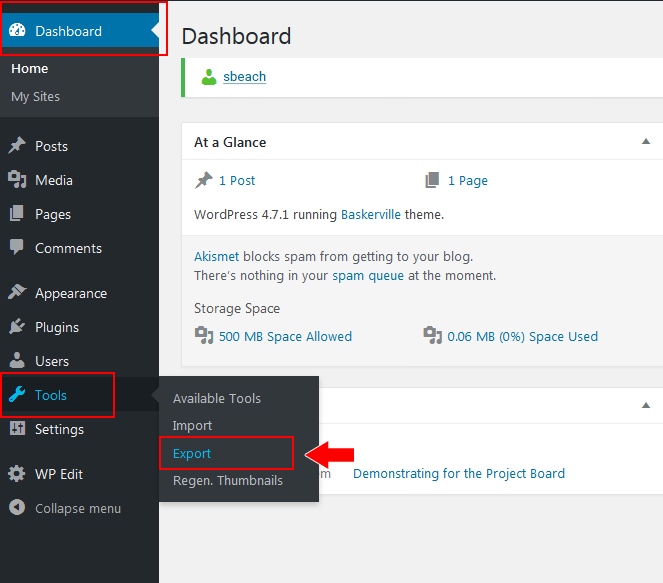The height and width of the screenshot is (583, 663).
Task: Click the Appearance paintbrush icon
Action: pos(17,292)
